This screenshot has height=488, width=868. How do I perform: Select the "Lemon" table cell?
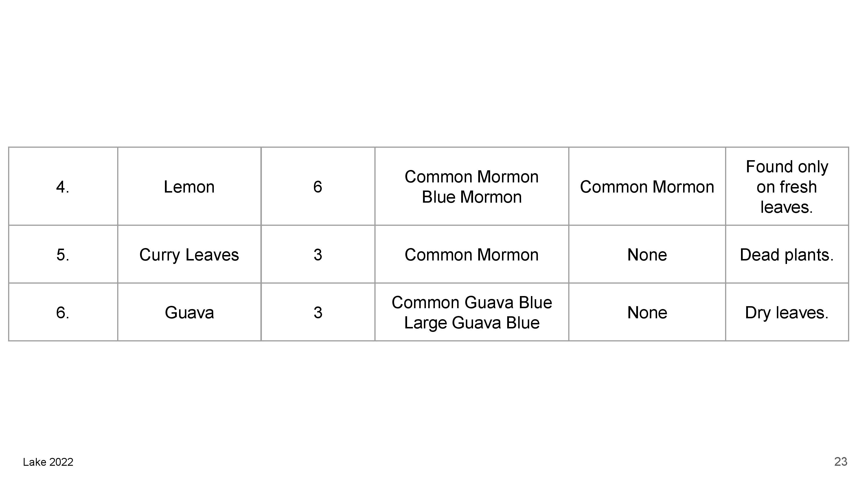189,187
